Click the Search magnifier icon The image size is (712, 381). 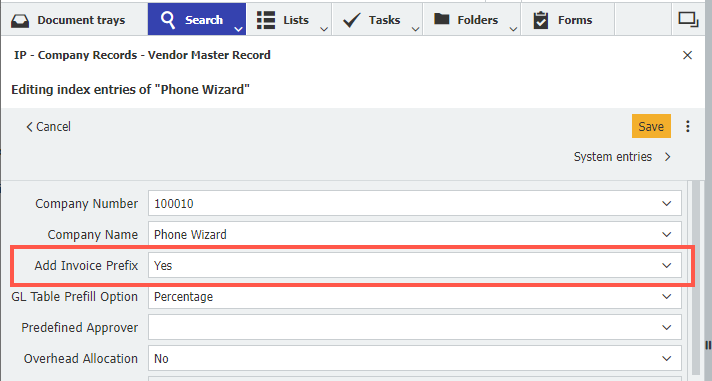click(x=168, y=20)
